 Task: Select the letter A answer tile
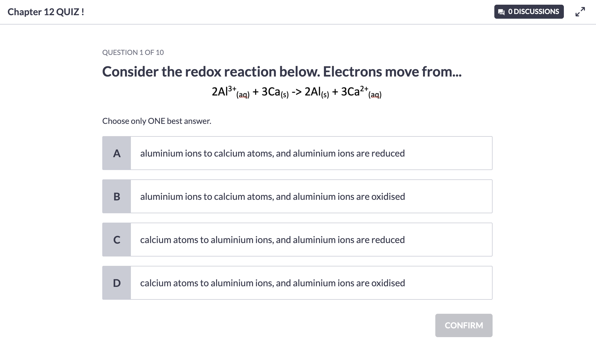(x=117, y=153)
